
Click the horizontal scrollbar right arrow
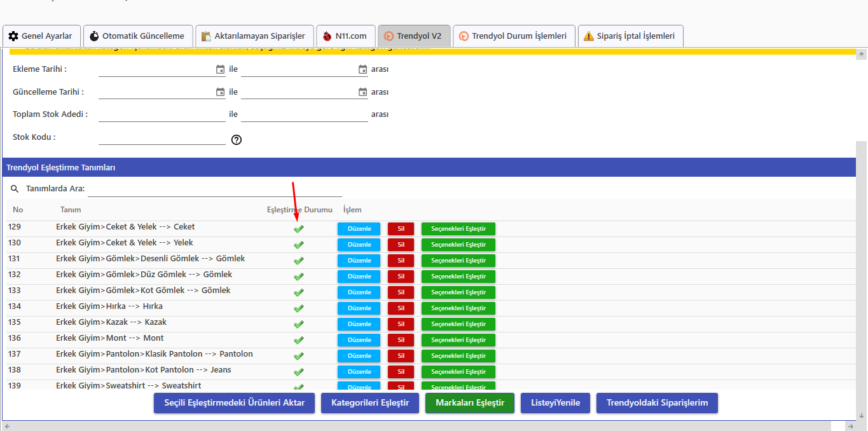tap(851, 426)
